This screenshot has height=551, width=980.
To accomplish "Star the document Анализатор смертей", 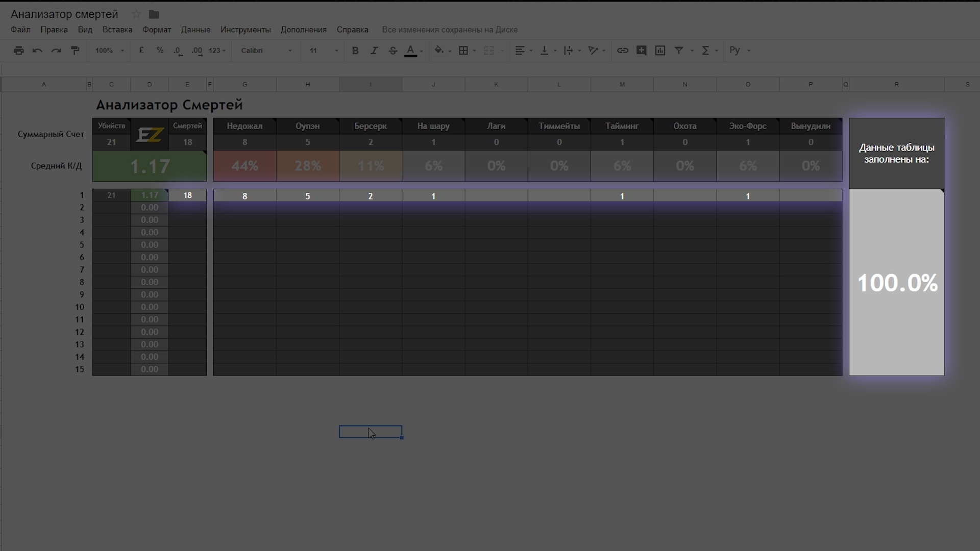I will [136, 14].
